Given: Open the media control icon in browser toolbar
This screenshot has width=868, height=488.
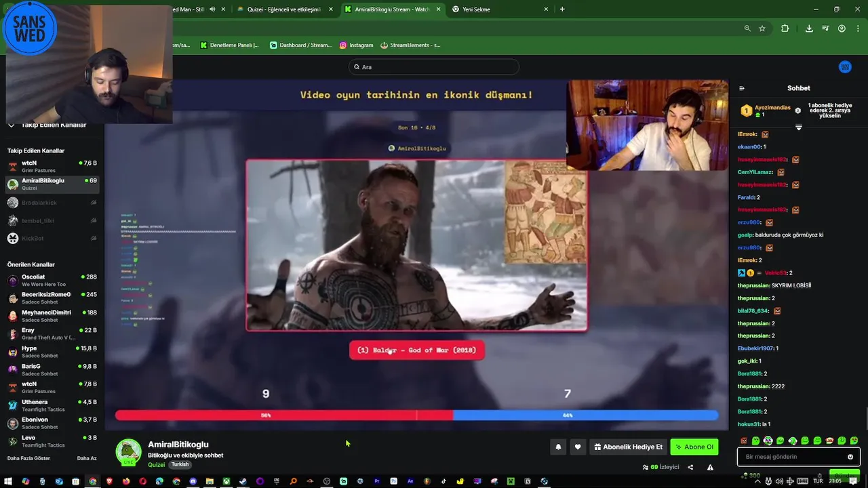Looking at the screenshot, I should click(x=825, y=28).
